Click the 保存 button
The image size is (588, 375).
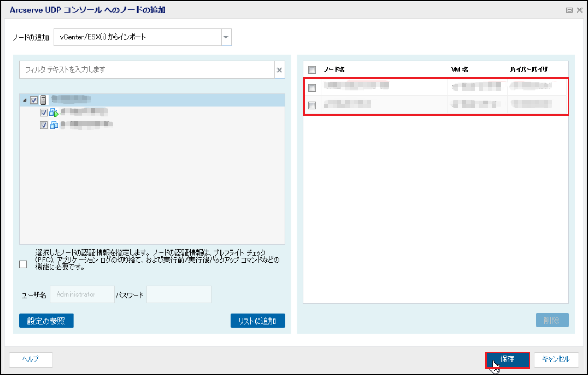coord(507,359)
